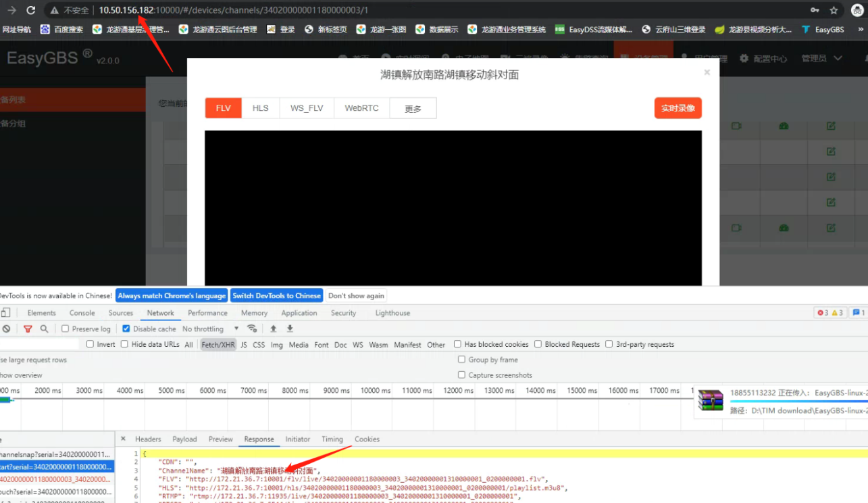This screenshot has width=868, height=503.
Task: Close the request details pane
Action: point(123,439)
